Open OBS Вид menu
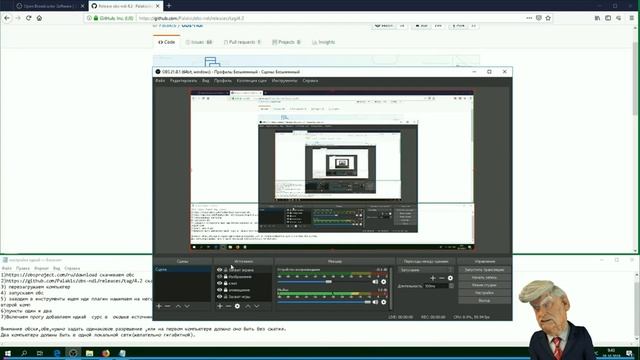Viewport: 640px width, 360px height. [205, 81]
